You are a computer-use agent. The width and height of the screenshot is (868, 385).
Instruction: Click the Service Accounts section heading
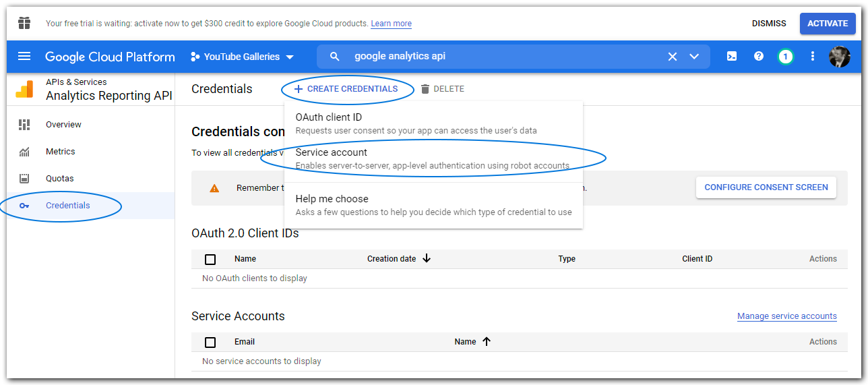click(x=238, y=316)
